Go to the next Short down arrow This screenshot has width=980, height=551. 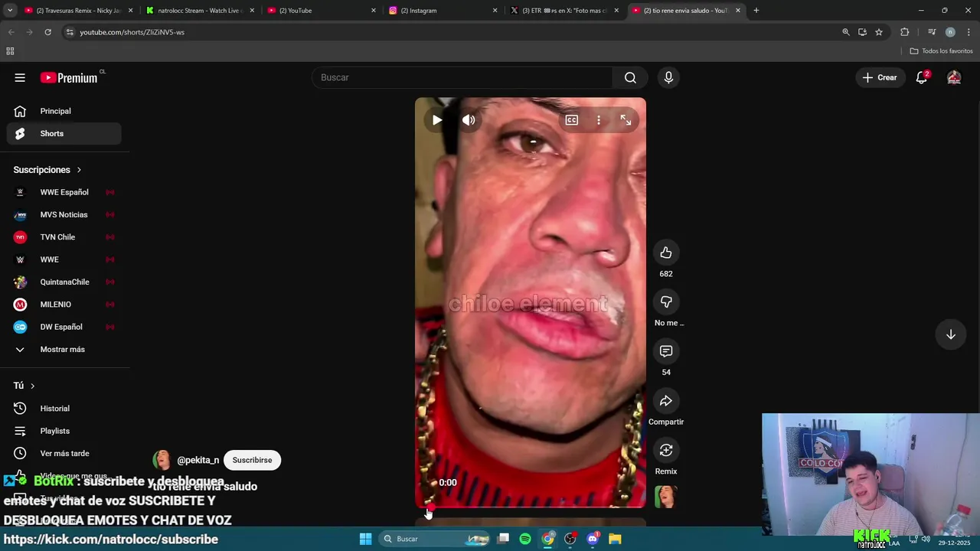coord(950,334)
